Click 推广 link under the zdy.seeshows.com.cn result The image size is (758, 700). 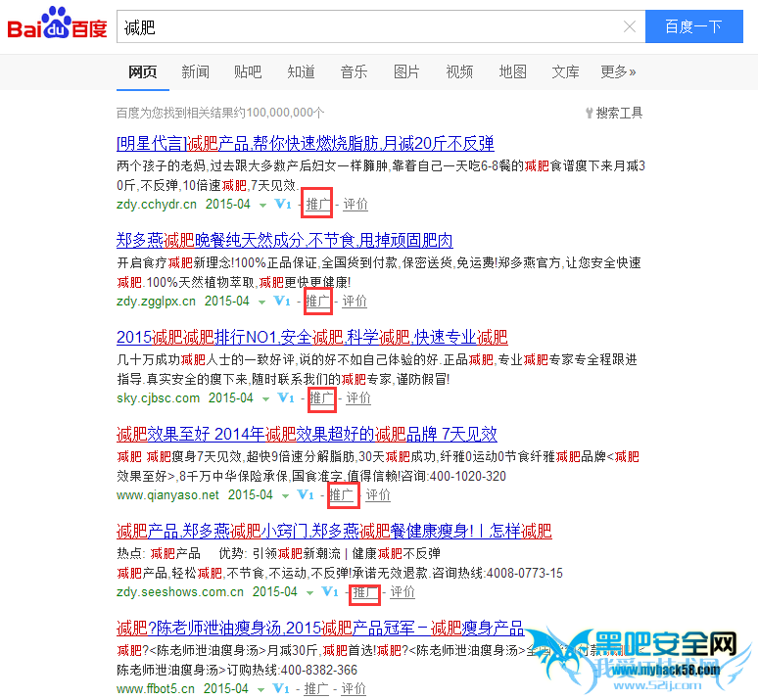[x=365, y=591]
